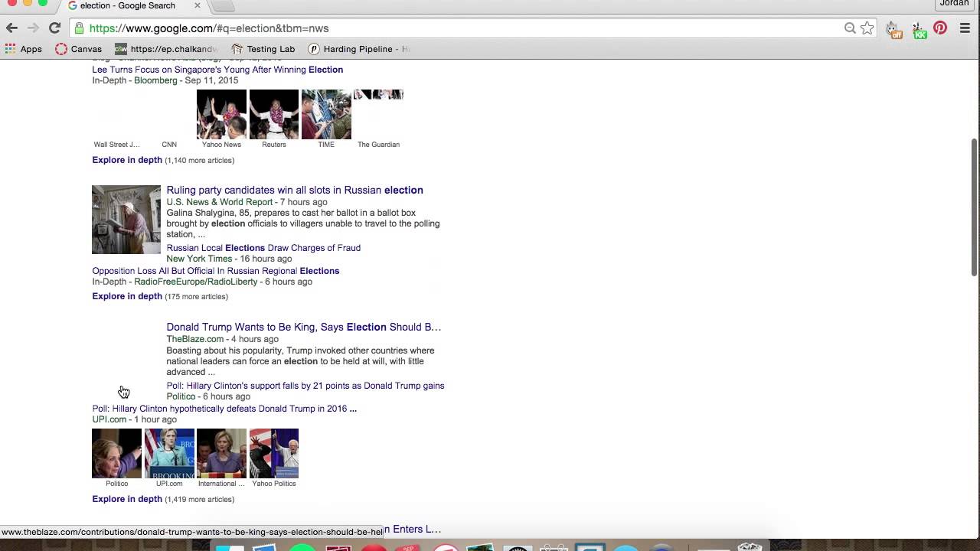The width and height of the screenshot is (980, 551).
Task: Open the ep.chalkandw bookmark
Action: click(x=166, y=49)
